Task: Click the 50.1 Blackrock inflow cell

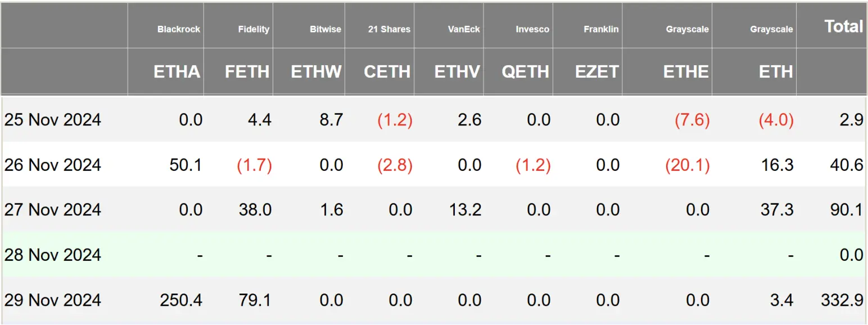Action: (186, 165)
